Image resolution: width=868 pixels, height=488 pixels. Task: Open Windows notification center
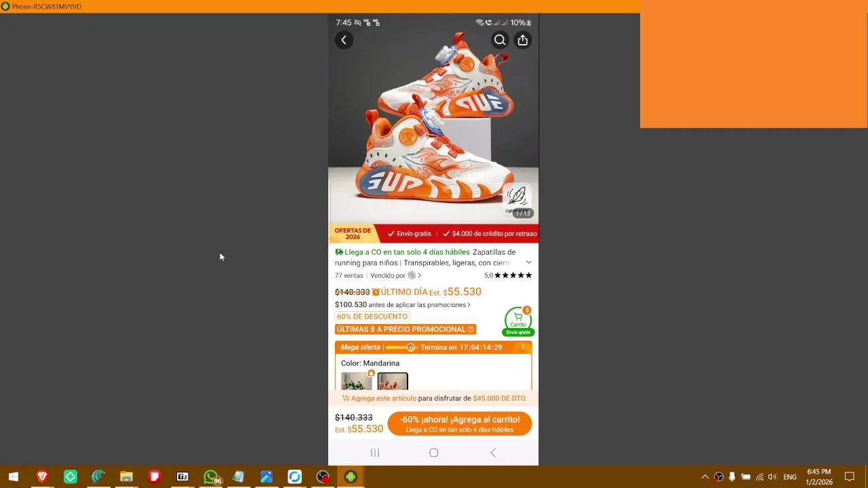click(x=849, y=476)
